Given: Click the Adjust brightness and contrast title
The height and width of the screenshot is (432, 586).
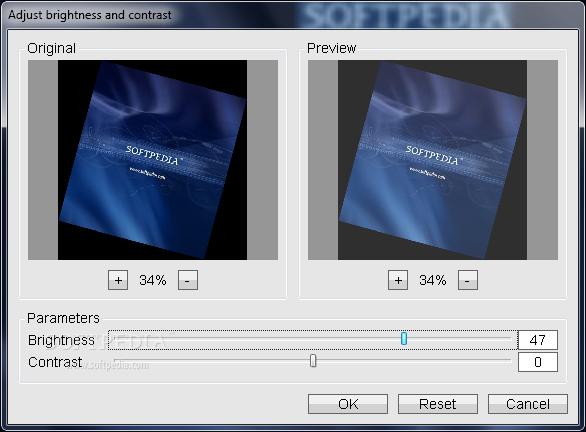Looking at the screenshot, I should 90,15.
